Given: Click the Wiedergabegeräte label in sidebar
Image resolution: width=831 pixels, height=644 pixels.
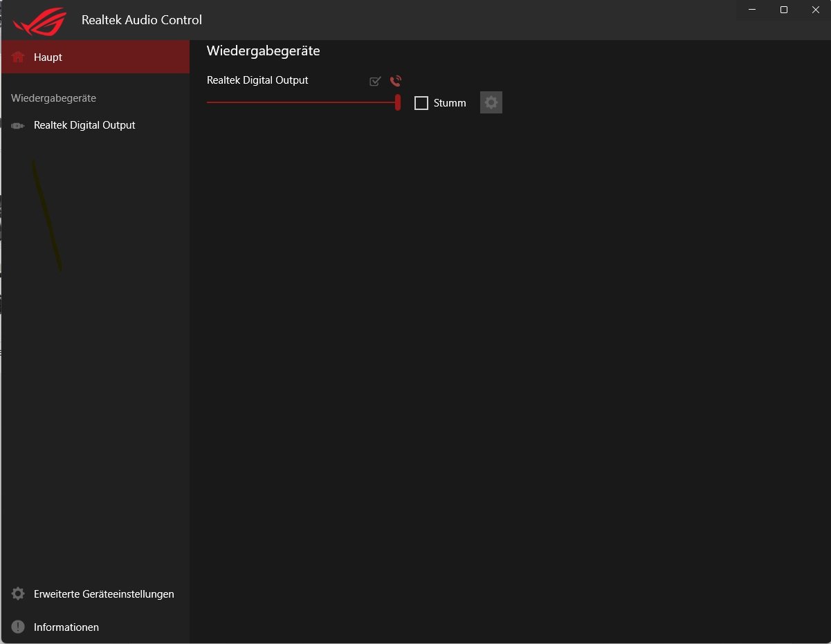Looking at the screenshot, I should click(53, 98).
